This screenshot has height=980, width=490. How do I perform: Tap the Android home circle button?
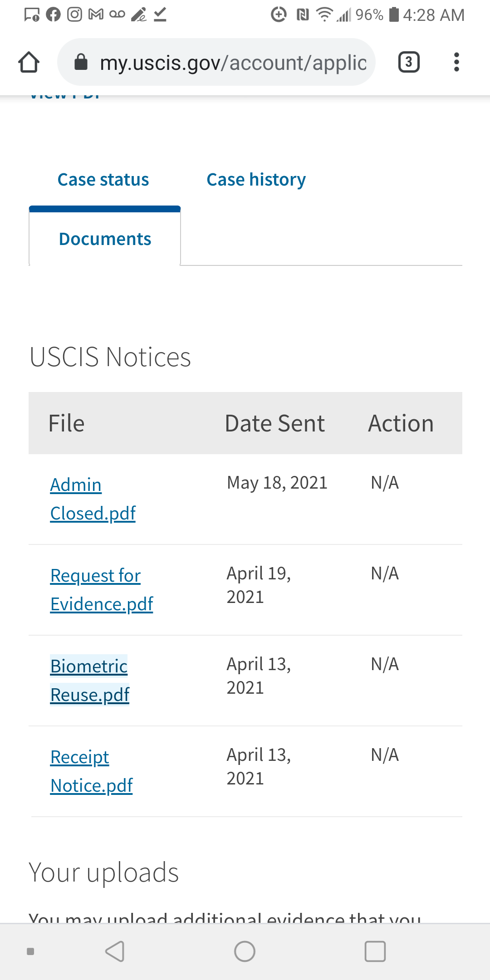[x=245, y=951]
